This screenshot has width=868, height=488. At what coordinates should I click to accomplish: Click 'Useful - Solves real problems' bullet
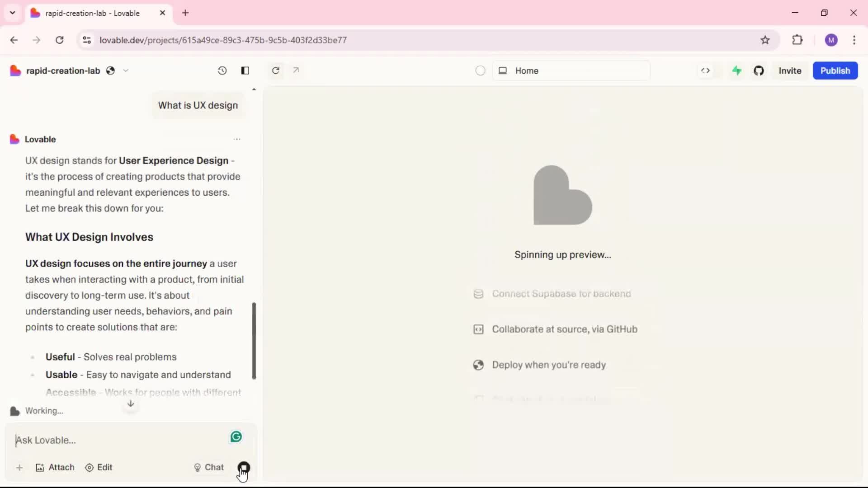[111, 357]
